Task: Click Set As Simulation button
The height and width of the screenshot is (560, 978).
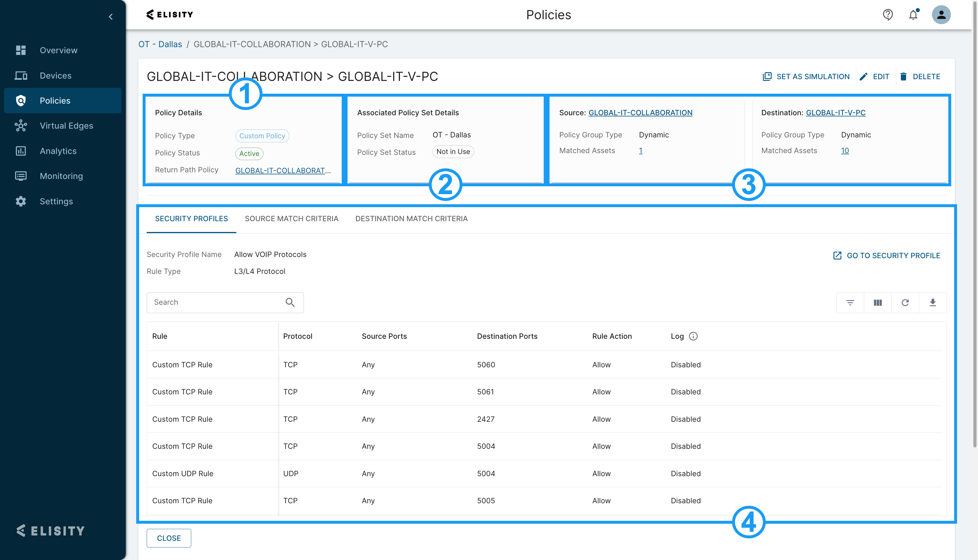Action: [x=806, y=77]
